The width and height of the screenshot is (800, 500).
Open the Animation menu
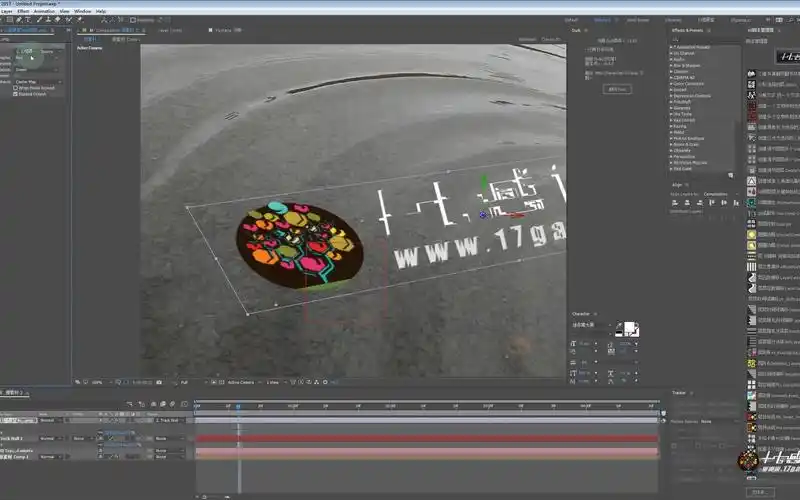click(44, 11)
